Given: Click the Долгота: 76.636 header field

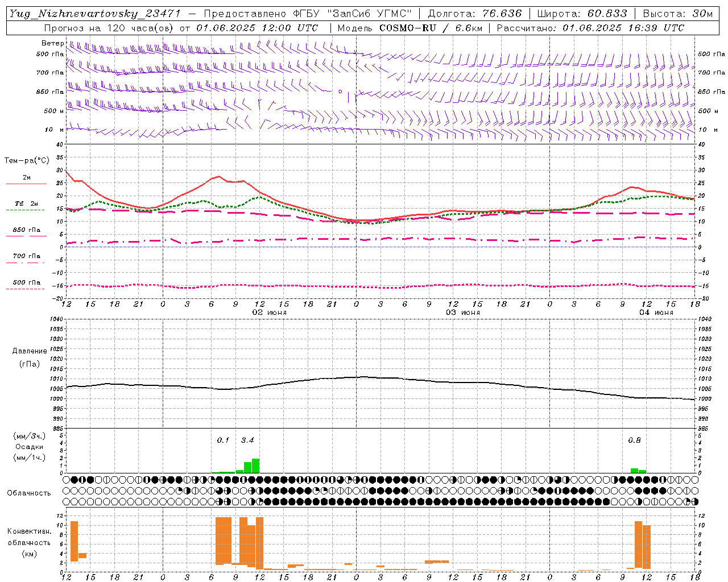Looking at the screenshot, I should pyautogui.click(x=474, y=14).
